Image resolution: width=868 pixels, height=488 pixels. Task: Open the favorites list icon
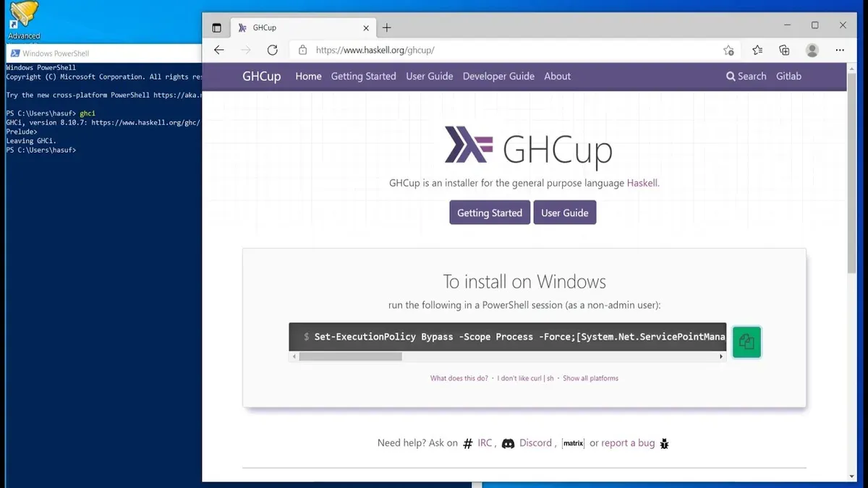click(757, 51)
